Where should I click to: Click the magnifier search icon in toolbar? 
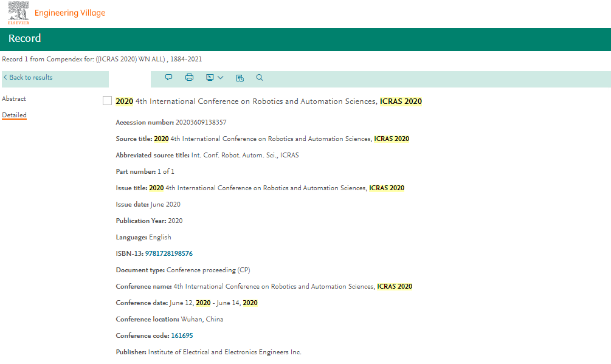click(260, 77)
